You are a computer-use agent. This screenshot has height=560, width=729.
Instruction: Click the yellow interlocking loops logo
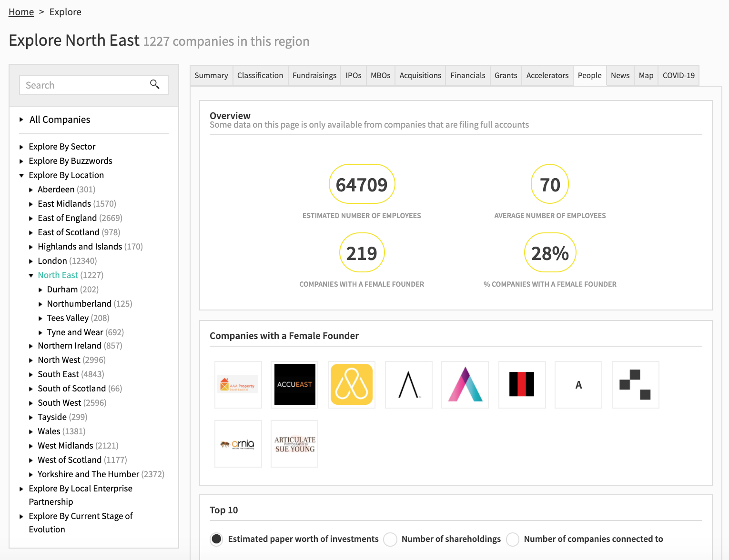pos(352,385)
